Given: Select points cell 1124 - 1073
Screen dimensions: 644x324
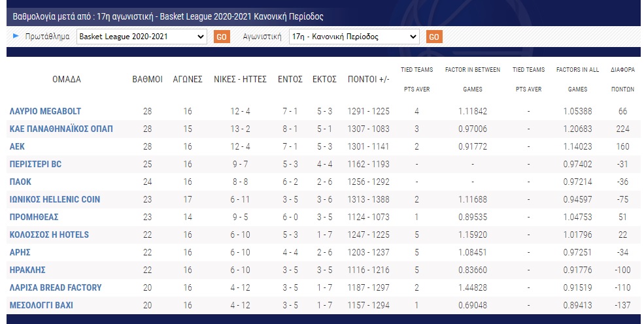Looking at the screenshot, I should pos(368,217).
